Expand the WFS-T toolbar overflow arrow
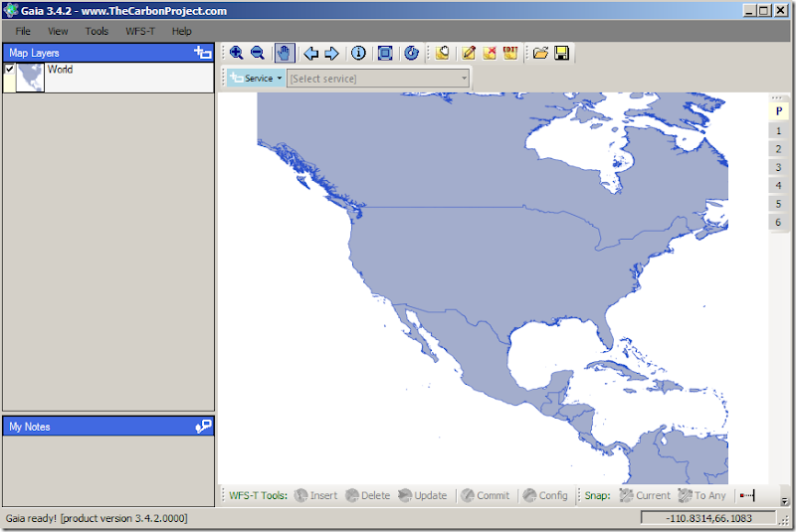 (785, 500)
